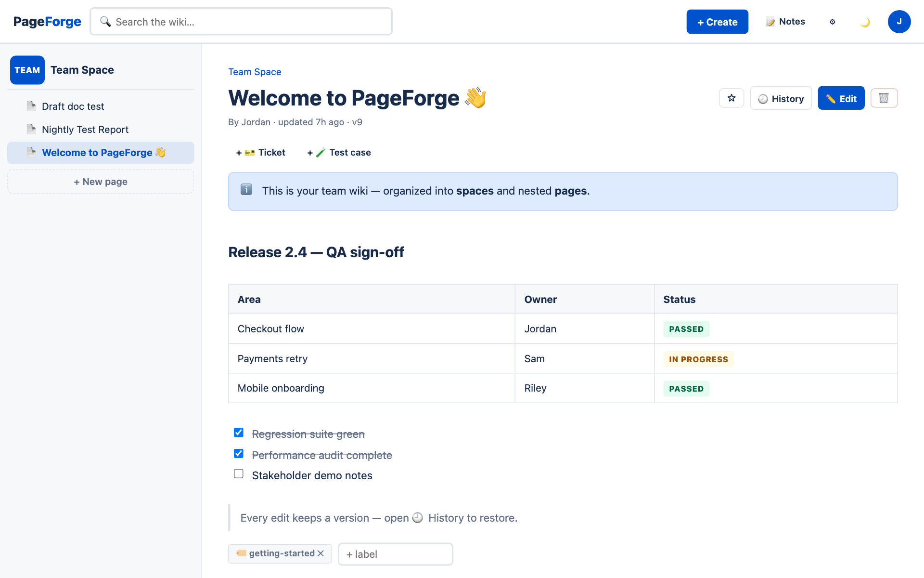The height and width of the screenshot is (578, 924).
Task: Edit this page
Action: point(841,98)
